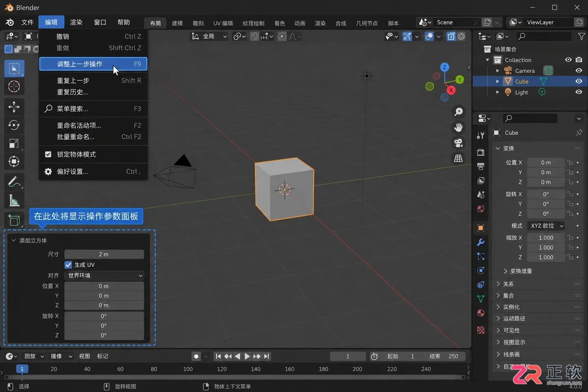588x392 pixels.
Task: Select the Scale tool
Action: click(x=14, y=143)
